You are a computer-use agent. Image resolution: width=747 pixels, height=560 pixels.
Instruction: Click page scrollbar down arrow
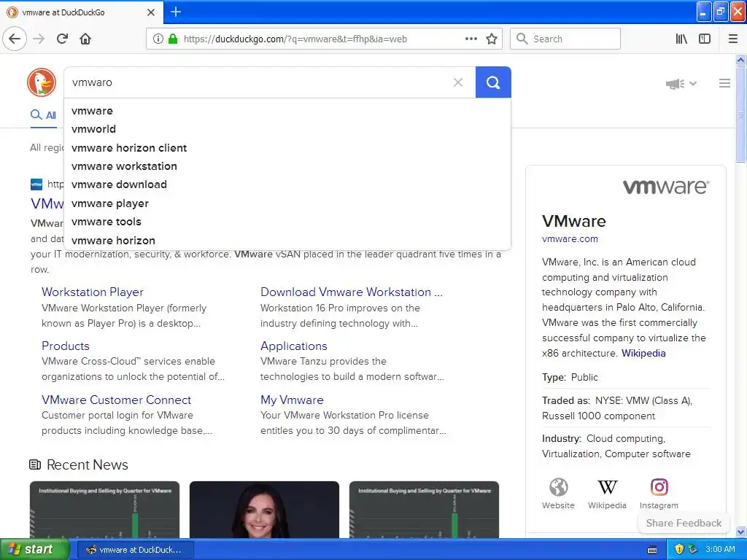click(741, 532)
